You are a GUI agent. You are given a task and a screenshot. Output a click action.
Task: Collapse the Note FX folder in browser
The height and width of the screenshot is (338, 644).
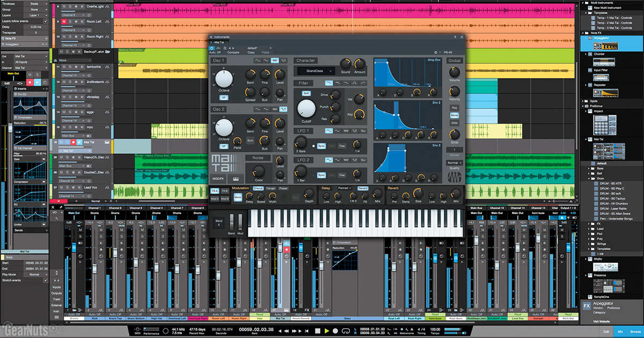(584, 33)
